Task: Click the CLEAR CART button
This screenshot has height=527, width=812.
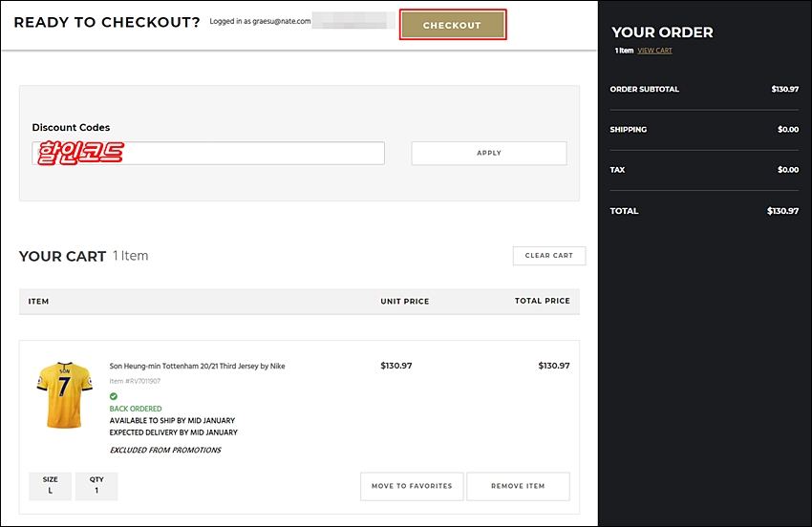Action: [549, 256]
